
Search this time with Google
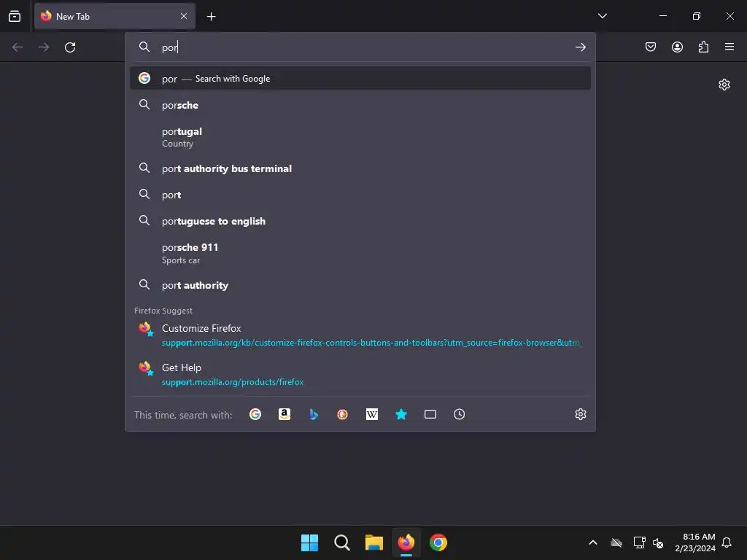(x=255, y=414)
